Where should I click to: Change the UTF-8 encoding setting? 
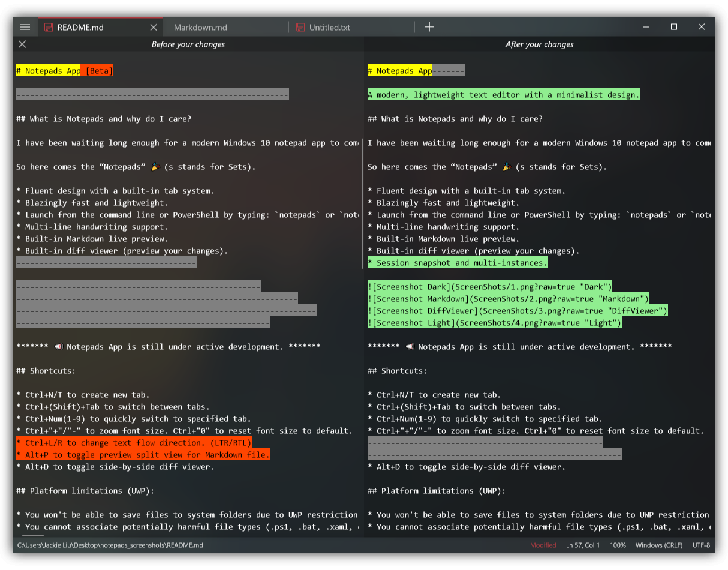pos(701,545)
